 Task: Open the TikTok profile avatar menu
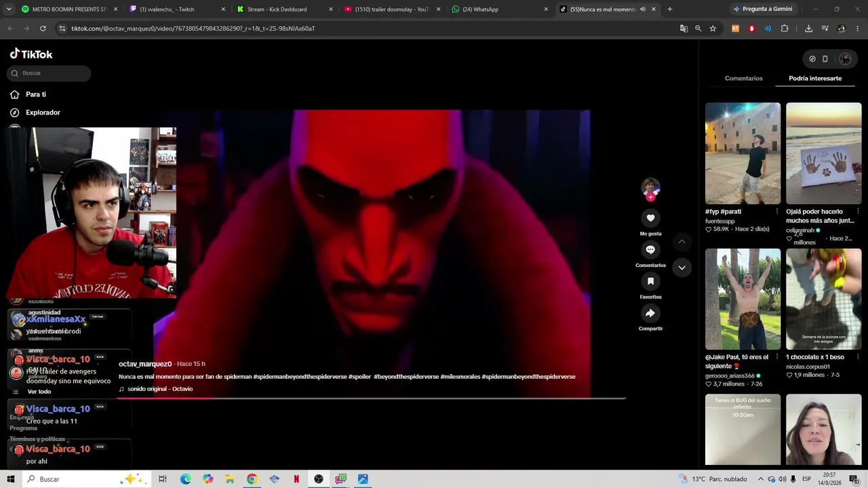[x=845, y=59]
